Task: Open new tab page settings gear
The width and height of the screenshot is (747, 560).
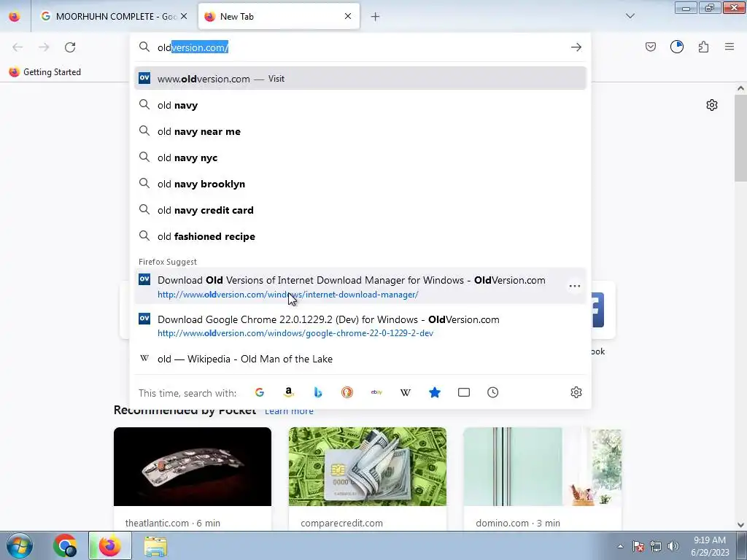Action: pos(712,105)
